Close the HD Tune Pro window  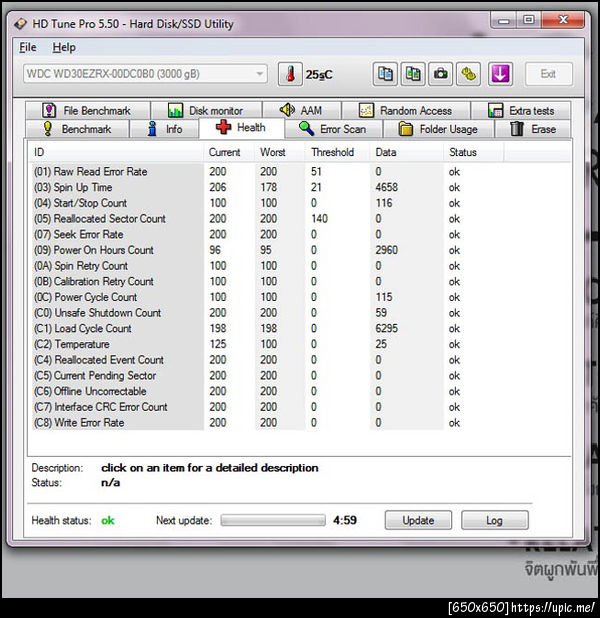pos(563,20)
